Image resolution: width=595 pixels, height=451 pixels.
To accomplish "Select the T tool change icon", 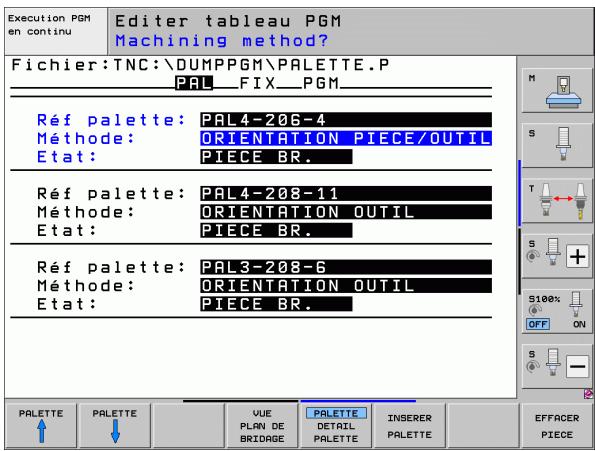I will coord(557,201).
